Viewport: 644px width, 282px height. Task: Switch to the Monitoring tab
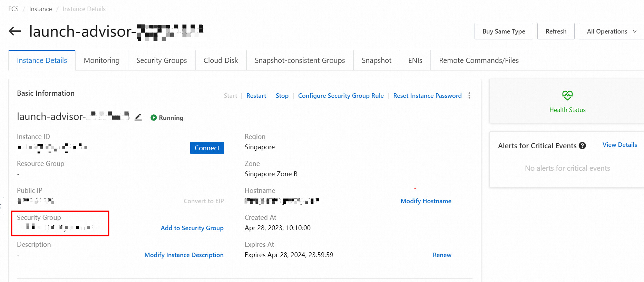pos(101,60)
